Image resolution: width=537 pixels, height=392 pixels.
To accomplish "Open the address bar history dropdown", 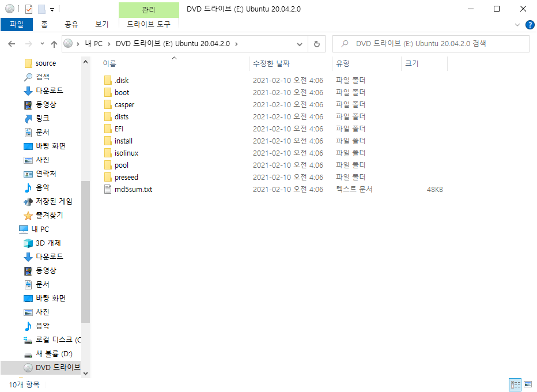I will (x=299, y=44).
